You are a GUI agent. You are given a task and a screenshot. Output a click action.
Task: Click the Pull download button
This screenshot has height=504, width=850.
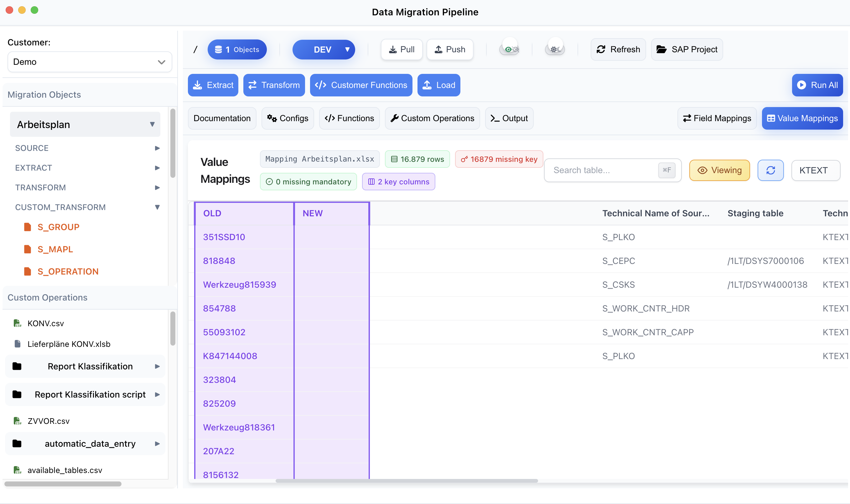click(x=401, y=49)
